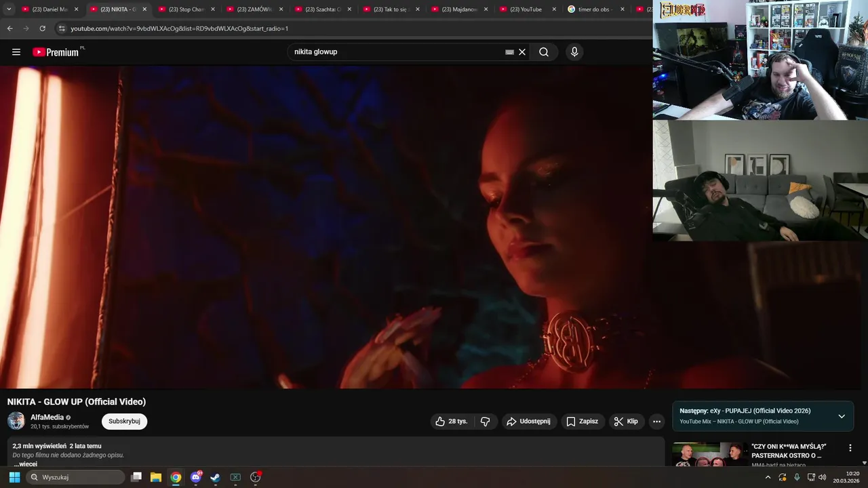Open Task View from the taskbar

[136, 477]
